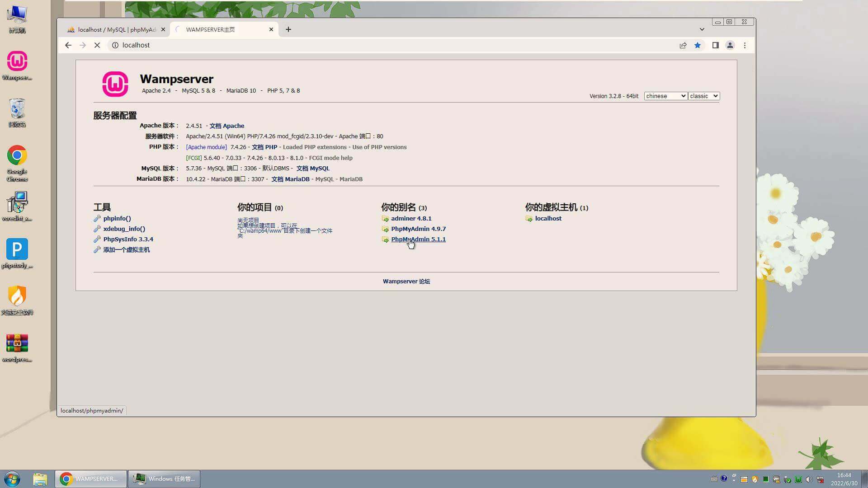
Task: Open the localhost virtual host link
Action: tap(548, 219)
